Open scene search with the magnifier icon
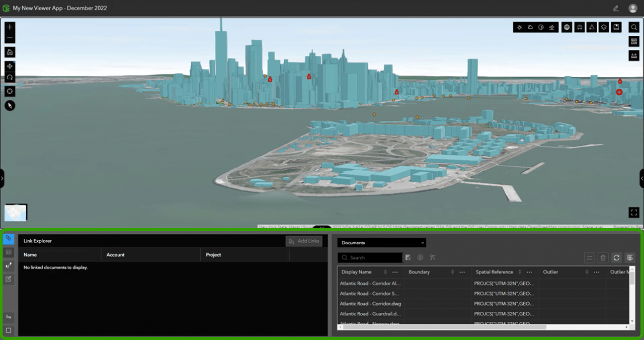Screen dimensions: 644x340 tap(633, 27)
